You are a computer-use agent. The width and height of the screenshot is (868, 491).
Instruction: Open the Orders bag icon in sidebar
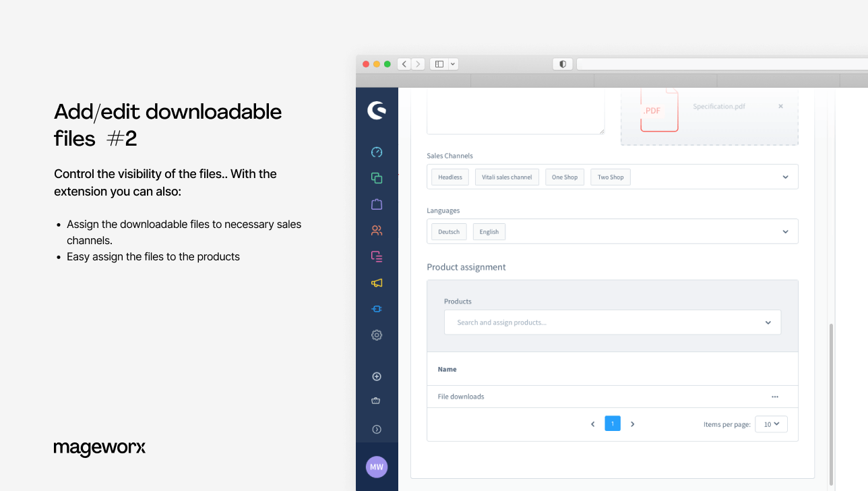377,204
